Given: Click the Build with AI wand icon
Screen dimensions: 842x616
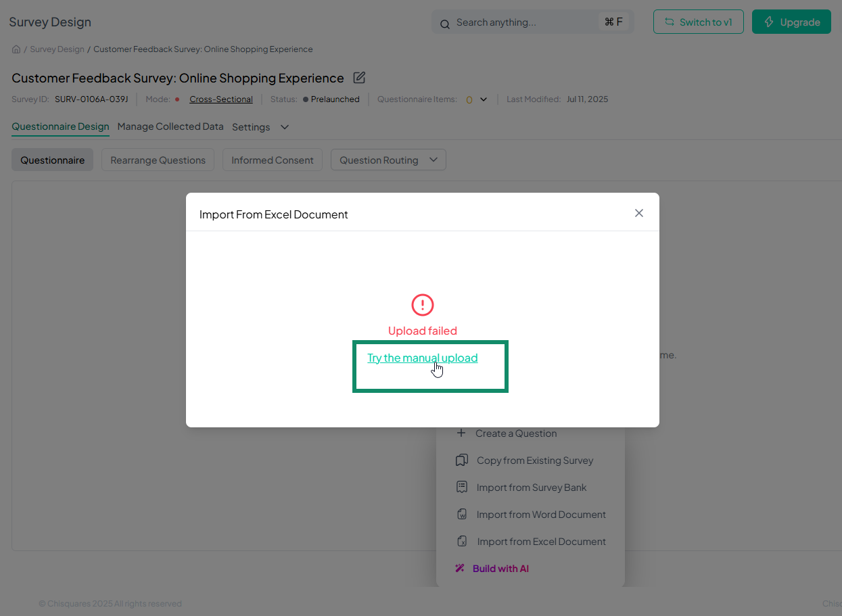Looking at the screenshot, I should click(460, 569).
